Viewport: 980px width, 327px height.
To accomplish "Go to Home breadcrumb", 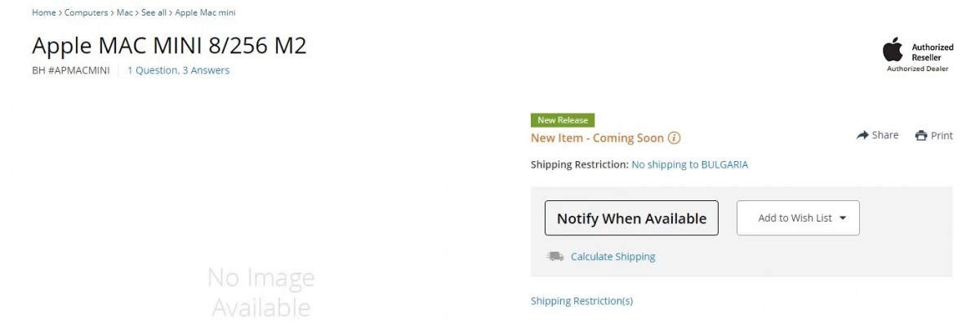I will coord(44,13).
